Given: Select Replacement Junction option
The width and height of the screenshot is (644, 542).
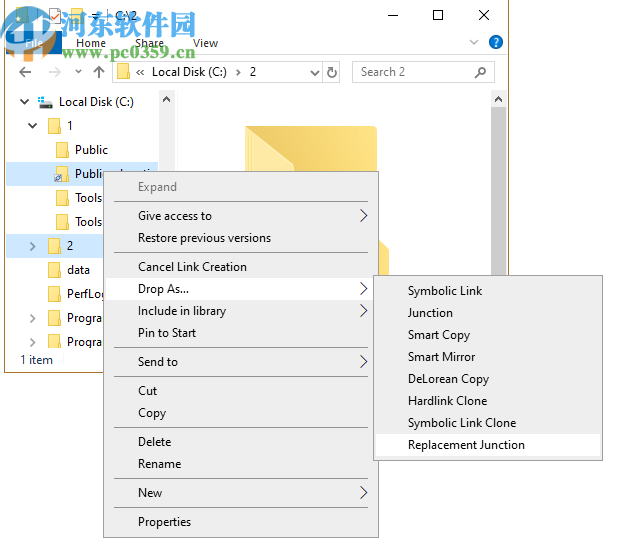Looking at the screenshot, I should [488, 445].
